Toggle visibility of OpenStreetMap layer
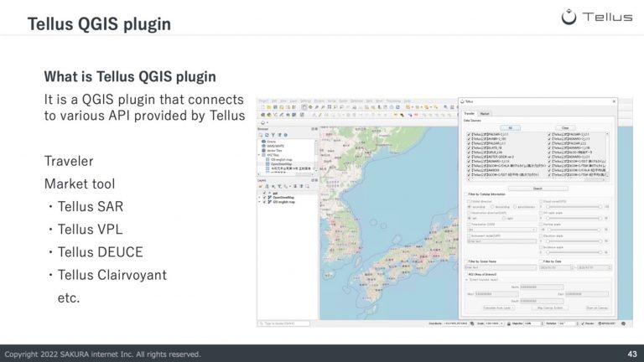The height and width of the screenshot is (362, 644). pos(264,198)
